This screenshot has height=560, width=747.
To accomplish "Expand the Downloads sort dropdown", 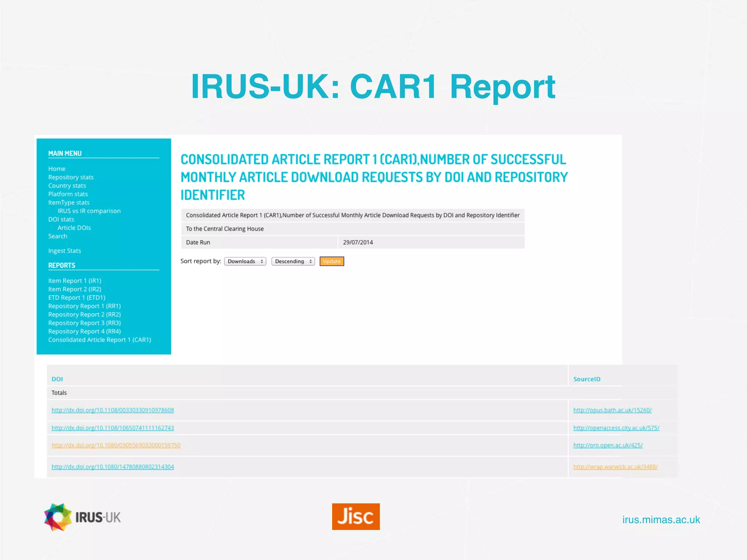I will 245,261.
